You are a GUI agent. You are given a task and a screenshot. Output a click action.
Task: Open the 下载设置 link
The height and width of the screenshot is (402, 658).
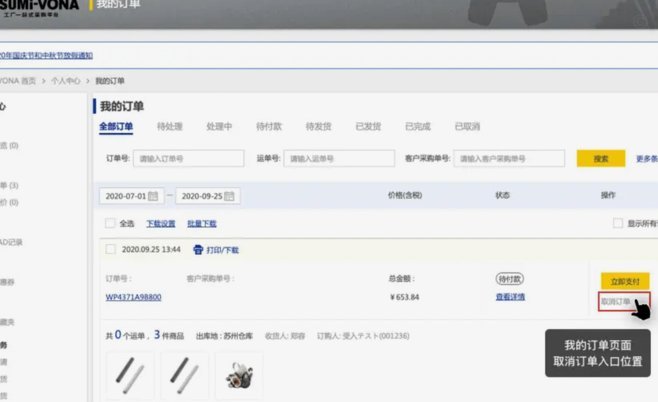[161, 224]
